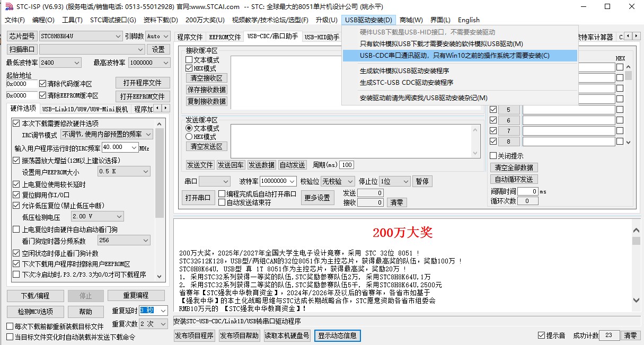Screen dimensions: 644x345
Task: Click 清空接收区 button
Action: (207, 78)
